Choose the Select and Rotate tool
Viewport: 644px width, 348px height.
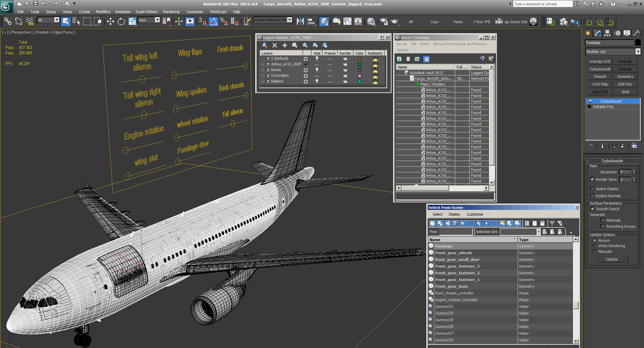click(x=121, y=21)
